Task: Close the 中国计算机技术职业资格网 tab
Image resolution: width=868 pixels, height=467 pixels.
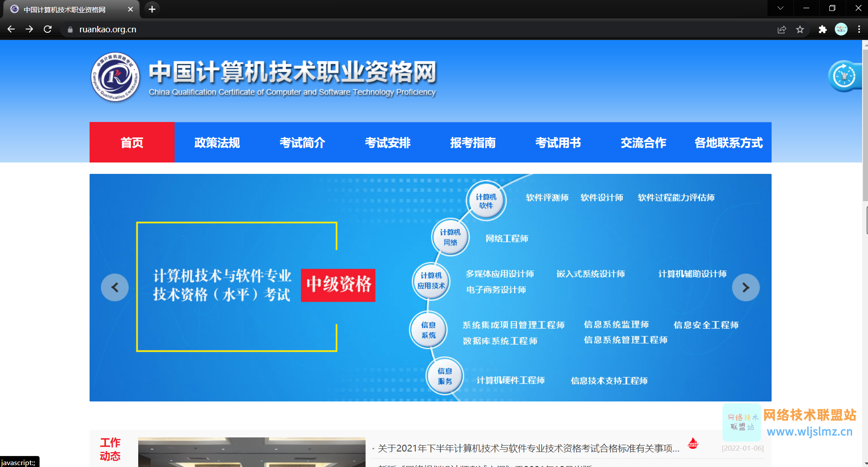Action: click(130, 9)
